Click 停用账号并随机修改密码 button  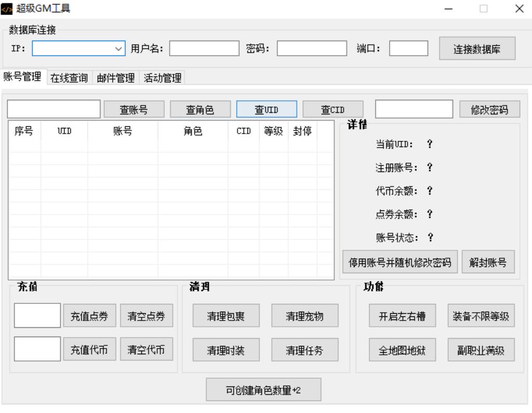pos(399,262)
